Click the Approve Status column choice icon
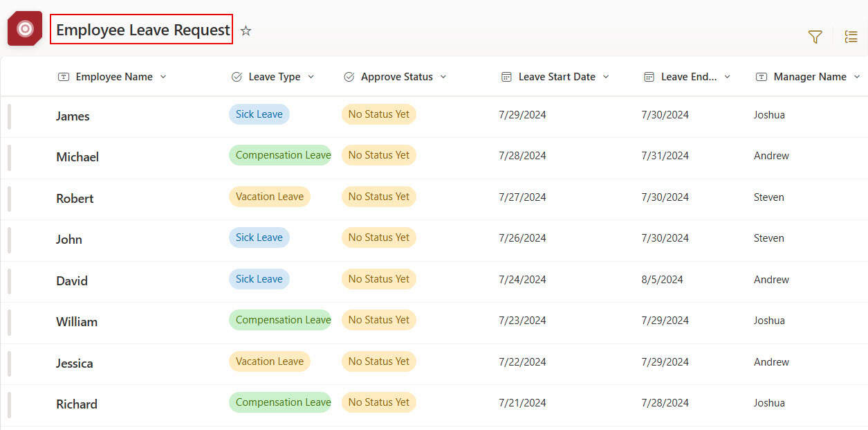 pos(349,77)
